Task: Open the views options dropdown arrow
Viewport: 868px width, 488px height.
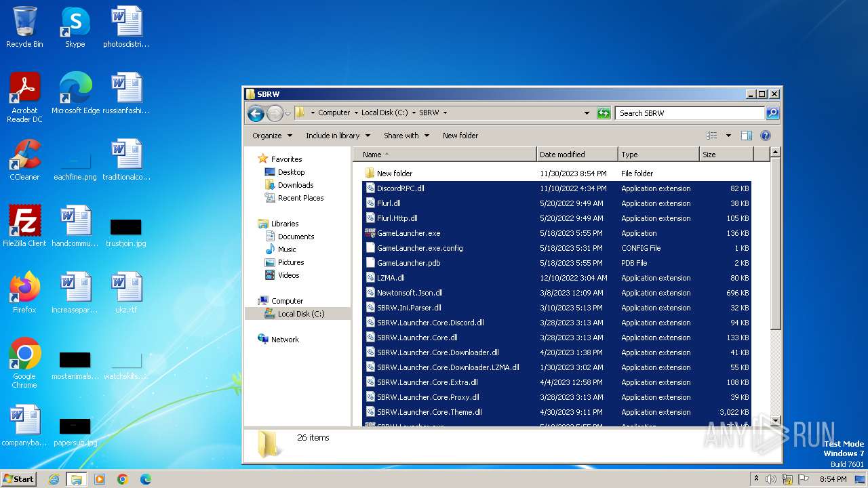Action: point(728,136)
